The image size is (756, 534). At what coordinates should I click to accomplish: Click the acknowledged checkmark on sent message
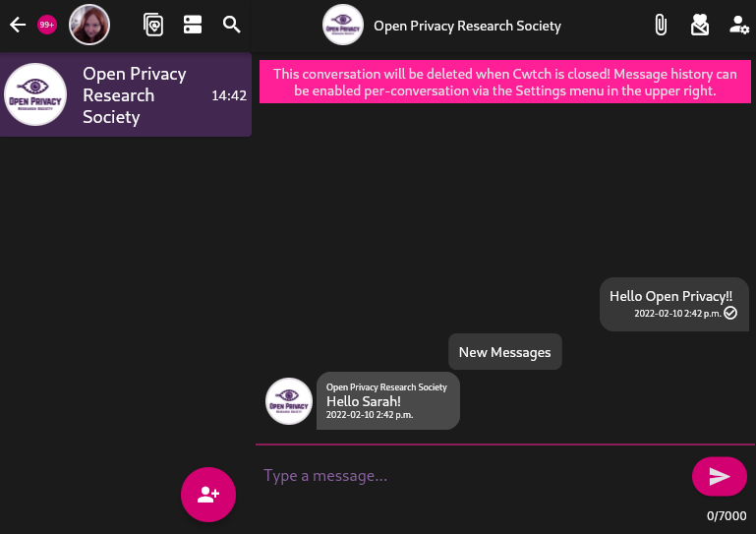coord(730,313)
